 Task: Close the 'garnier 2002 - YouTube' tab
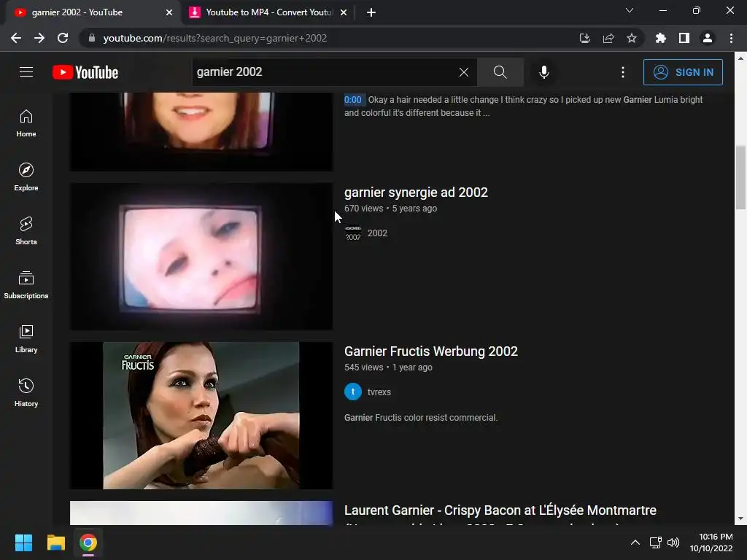pyautogui.click(x=169, y=12)
